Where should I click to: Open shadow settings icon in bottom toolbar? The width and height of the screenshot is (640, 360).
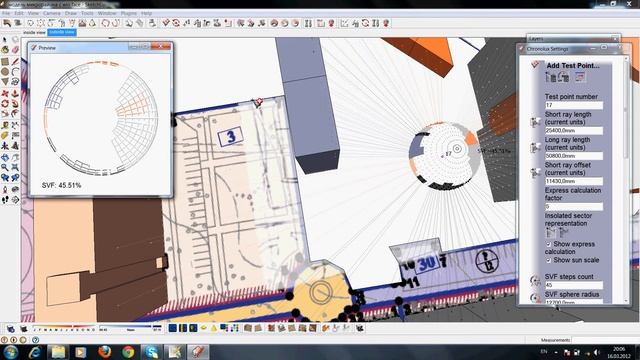click(x=11, y=329)
